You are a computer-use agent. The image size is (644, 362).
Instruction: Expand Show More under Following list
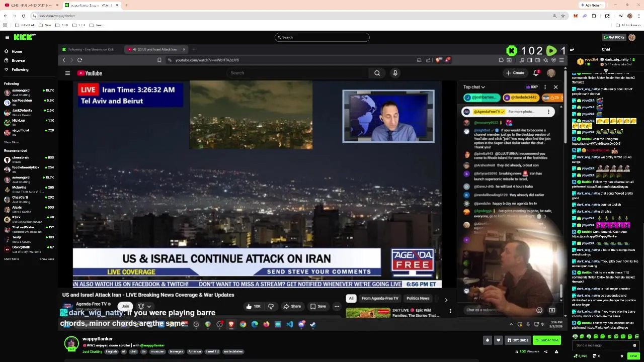[11, 142]
